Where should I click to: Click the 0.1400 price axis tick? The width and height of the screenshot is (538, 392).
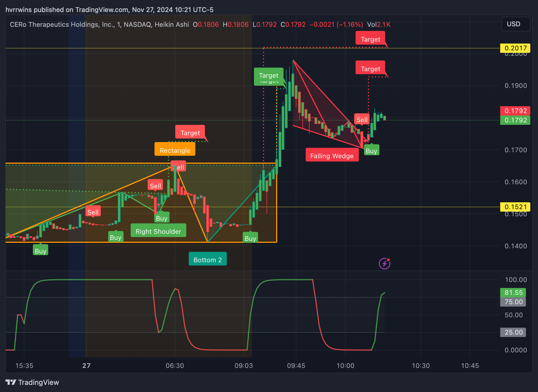coord(516,246)
